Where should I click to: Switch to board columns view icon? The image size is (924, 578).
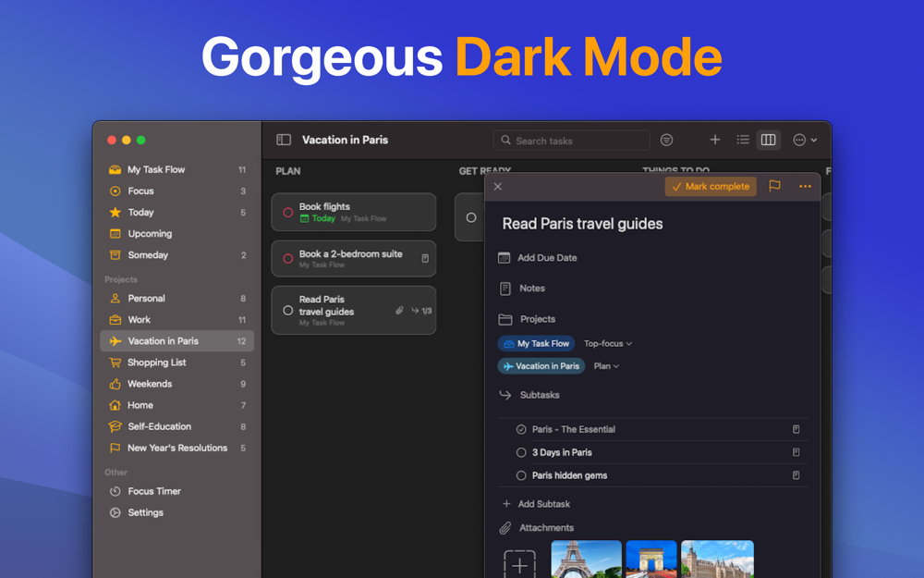pyautogui.click(x=769, y=140)
